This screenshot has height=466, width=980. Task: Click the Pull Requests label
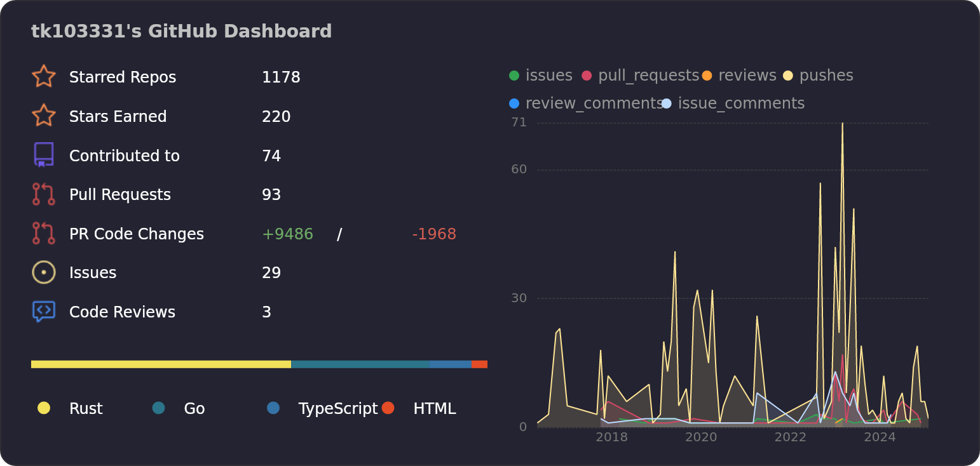pyautogui.click(x=120, y=195)
